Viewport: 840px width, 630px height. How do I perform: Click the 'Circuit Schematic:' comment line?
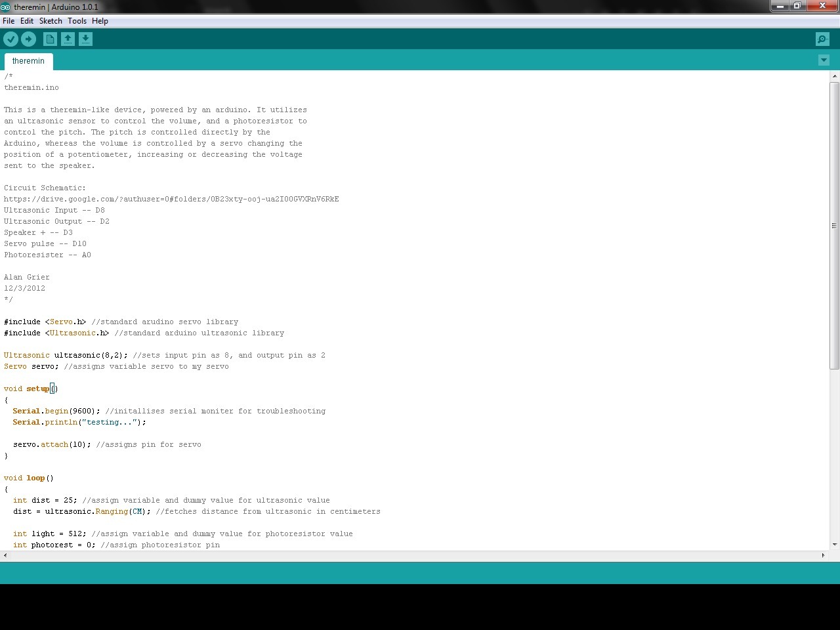pyautogui.click(x=45, y=188)
